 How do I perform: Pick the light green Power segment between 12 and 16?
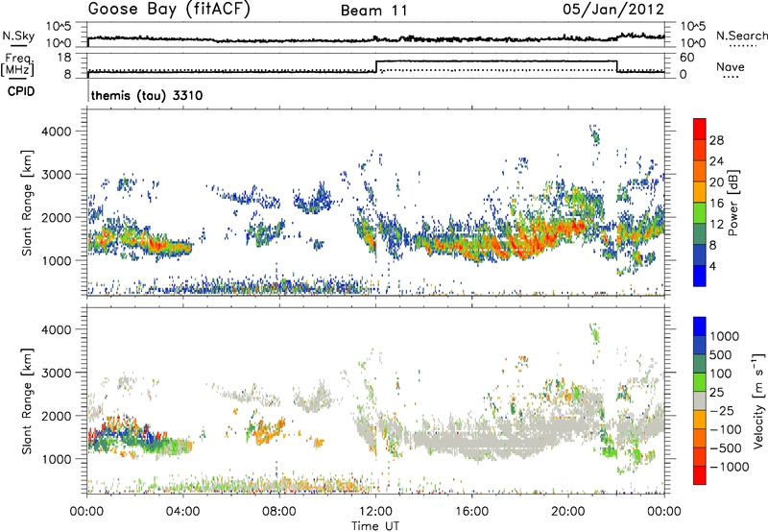click(x=700, y=213)
